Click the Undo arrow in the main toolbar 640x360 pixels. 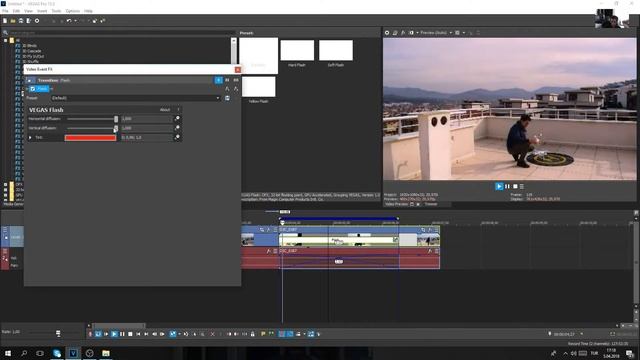(x=69, y=20)
